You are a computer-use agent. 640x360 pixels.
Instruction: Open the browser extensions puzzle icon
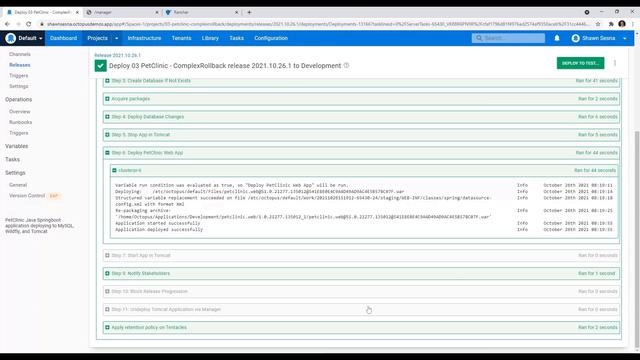611,24
